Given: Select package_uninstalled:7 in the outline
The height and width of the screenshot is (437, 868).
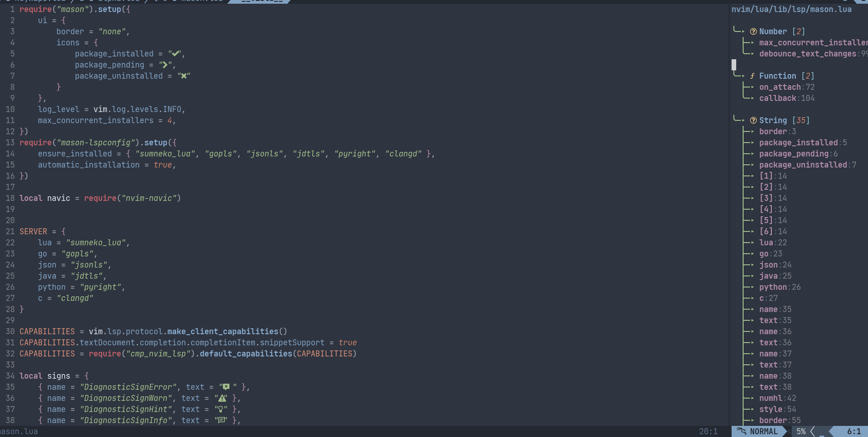Looking at the screenshot, I should (x=807, y=165).
